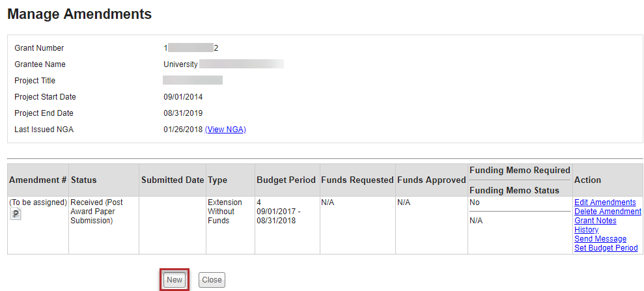
Task: Click the Send Message link
Action: coord(600,239)
